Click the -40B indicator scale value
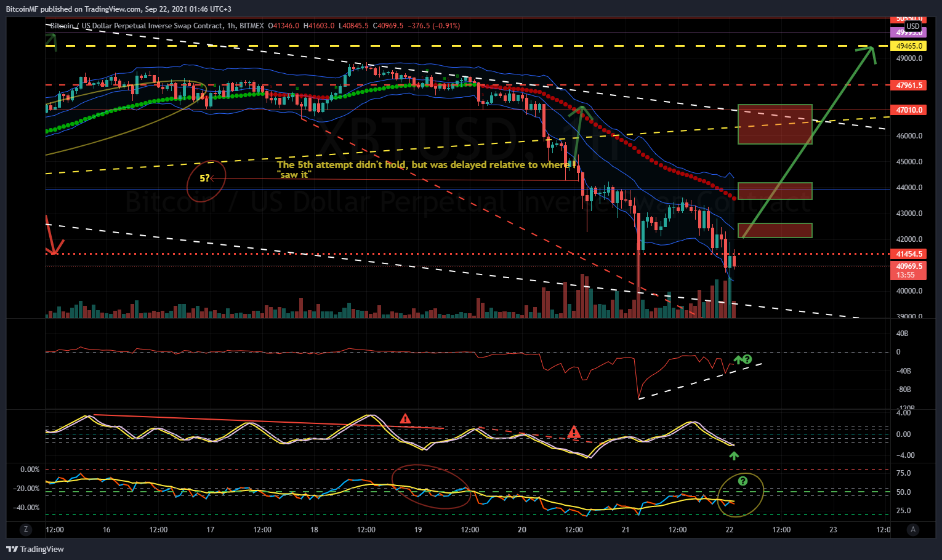 pyautogui.click(x=903, y=371)
